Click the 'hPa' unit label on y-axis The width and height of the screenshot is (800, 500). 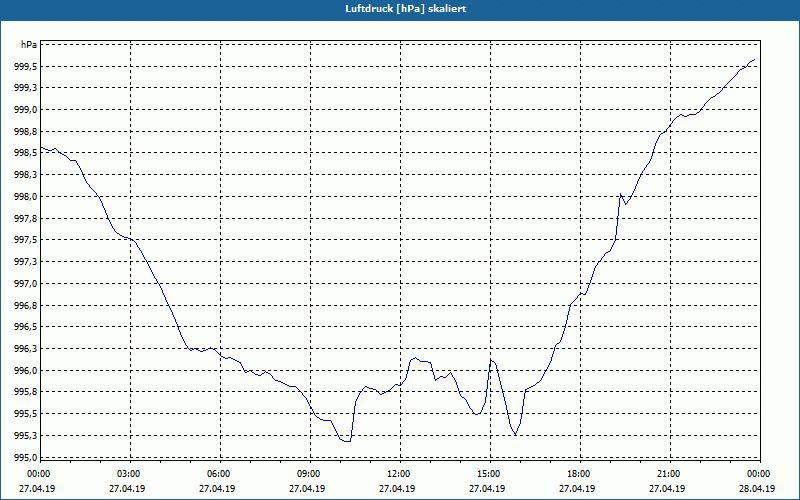click(29, 45)
